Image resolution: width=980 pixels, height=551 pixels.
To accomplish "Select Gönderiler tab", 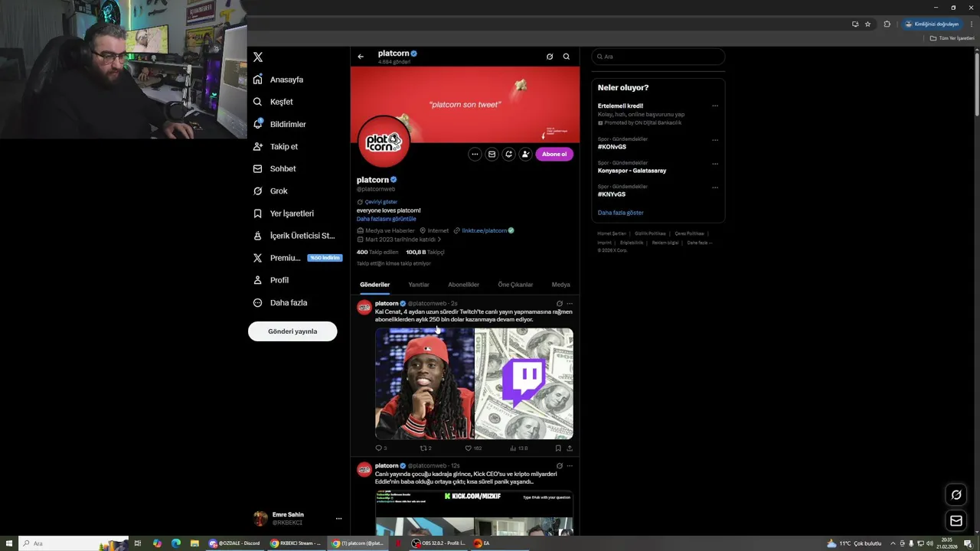I will 374,285.
